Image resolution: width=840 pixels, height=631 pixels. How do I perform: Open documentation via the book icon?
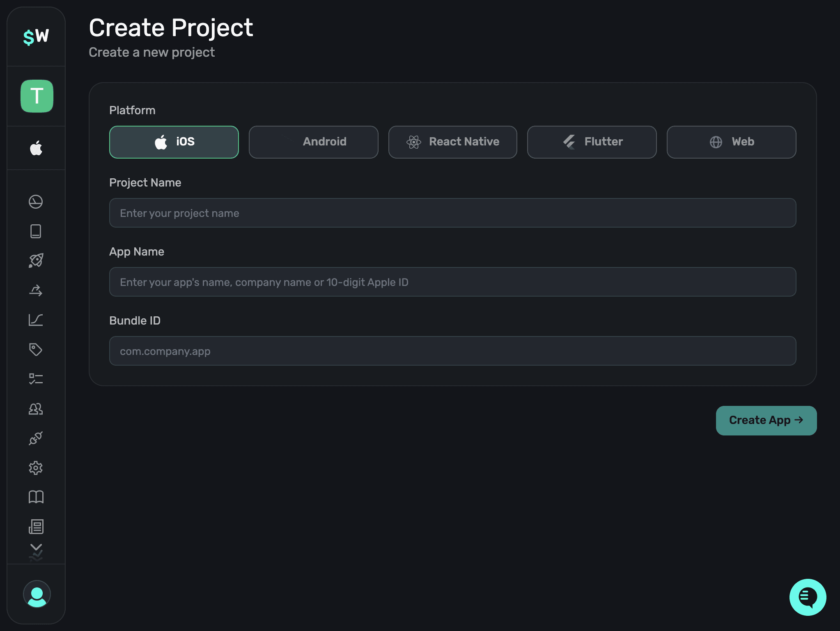click(36, 497)
